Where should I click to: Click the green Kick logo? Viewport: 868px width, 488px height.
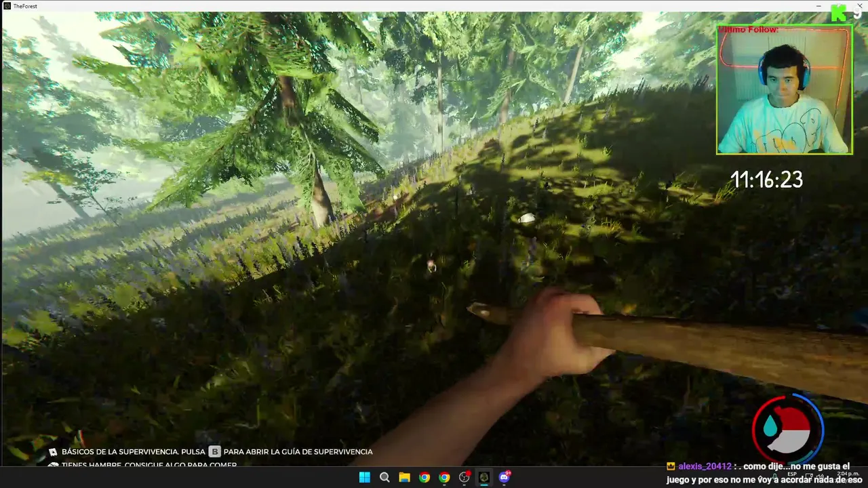840,13
